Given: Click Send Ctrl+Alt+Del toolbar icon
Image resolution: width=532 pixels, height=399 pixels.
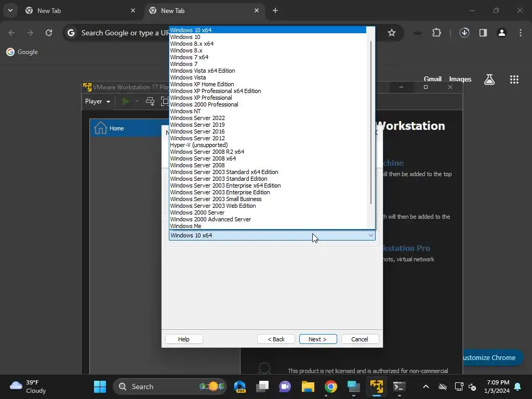Looking at the screenshot, I should coord(150,101).
